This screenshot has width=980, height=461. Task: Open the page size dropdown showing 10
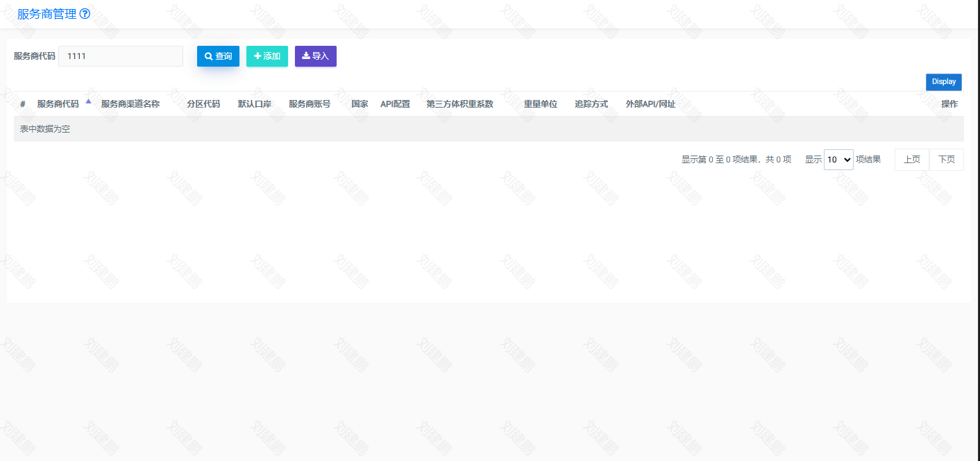tap(838, 160)
